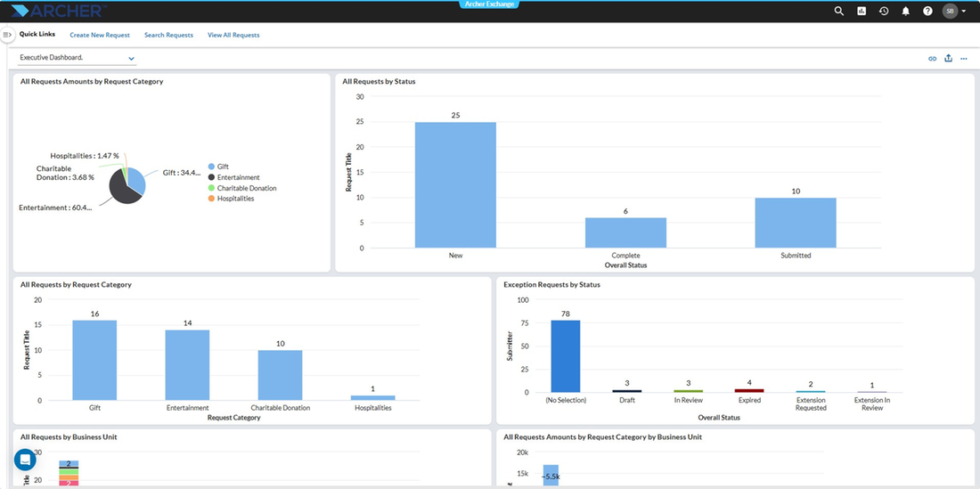Open the View All Requests link
This screenshot has height=489, width=980.
pyautogui.click(x=233, y=36)
